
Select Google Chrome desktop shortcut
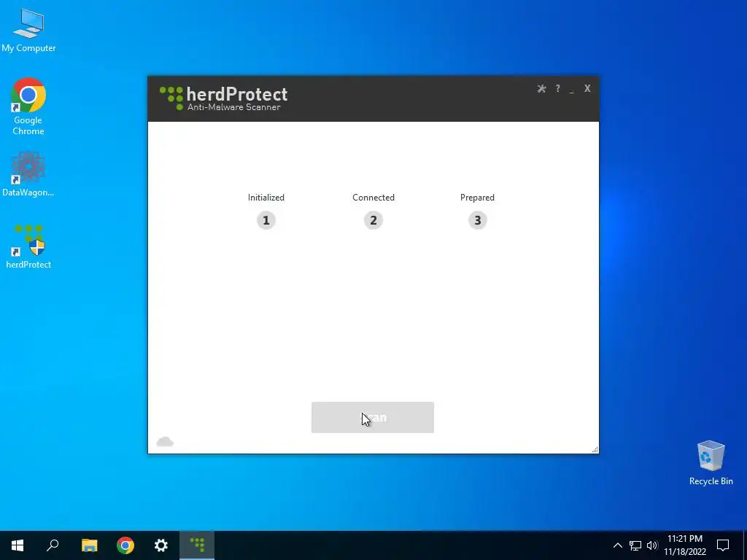pos(28,106)
